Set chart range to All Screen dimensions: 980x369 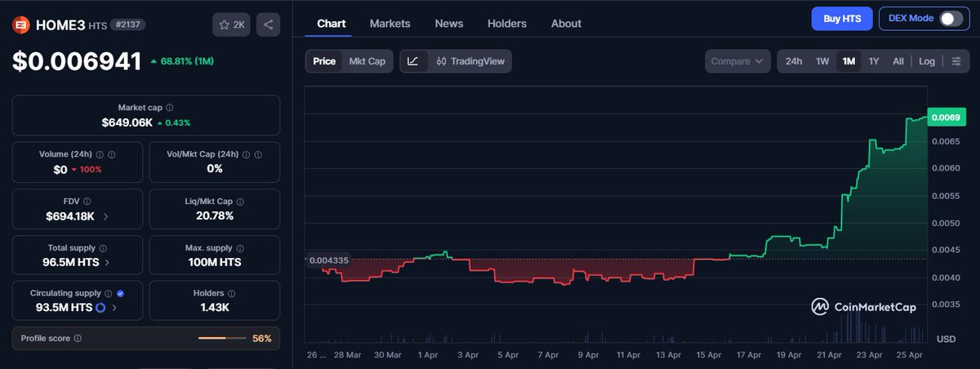(x=898, y=61)
